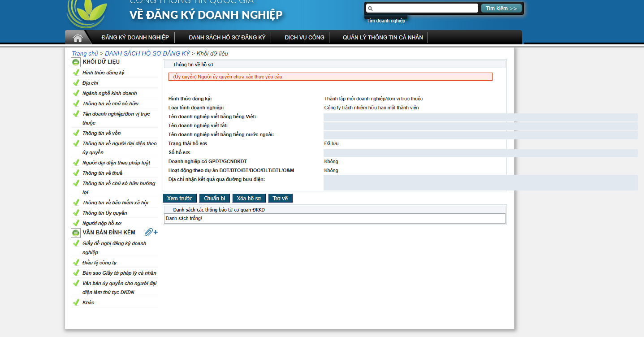Click the Xem trước button
Screen dimensions: 644x337
(x=180, y=199)
